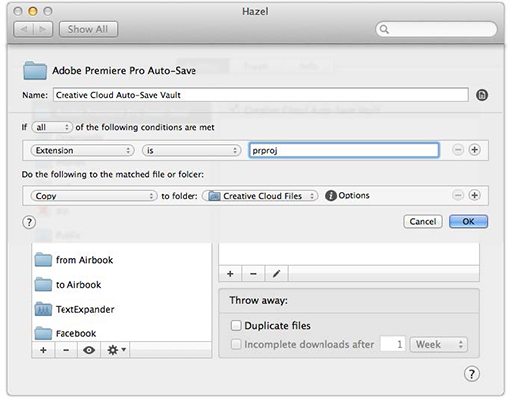Click the eye preview icon under folder list

click(89, 350)
